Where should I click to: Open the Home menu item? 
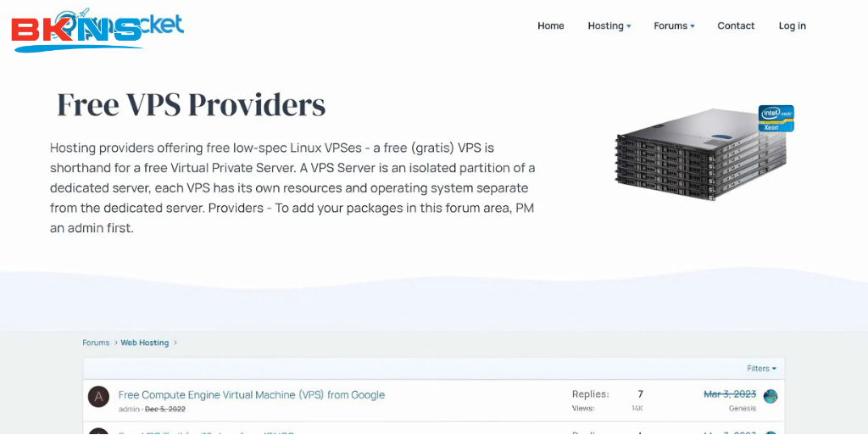pyautogui.click(x=550, y=25)
